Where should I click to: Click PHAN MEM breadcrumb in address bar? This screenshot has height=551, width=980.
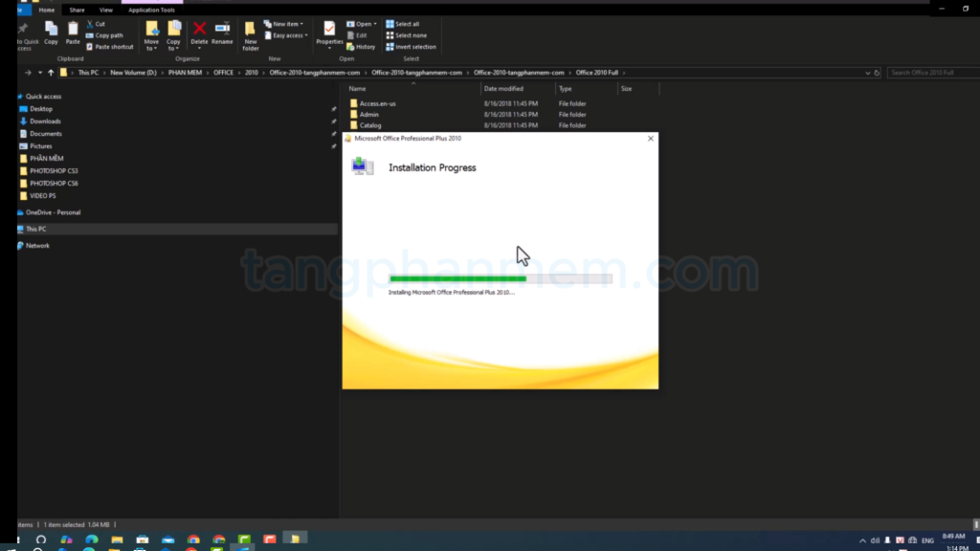(x=185, y=73)
